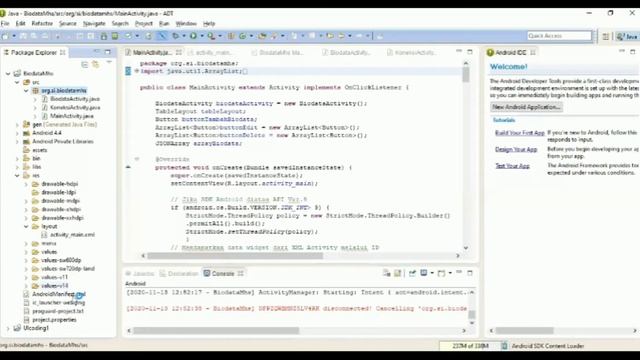The width and height of the screenshot is (640, 360).
Task: Collapse the src folder node
Action: click(x=17, y=82)
